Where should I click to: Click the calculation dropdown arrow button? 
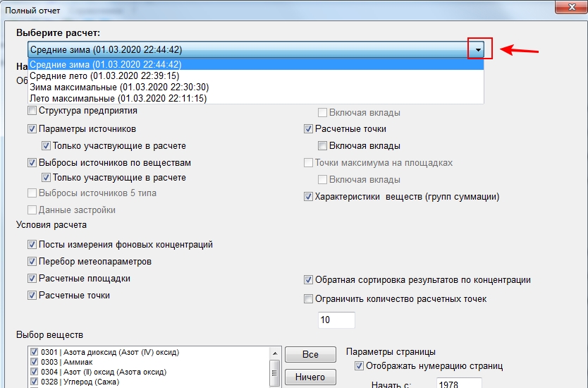(x=478, y=50)
